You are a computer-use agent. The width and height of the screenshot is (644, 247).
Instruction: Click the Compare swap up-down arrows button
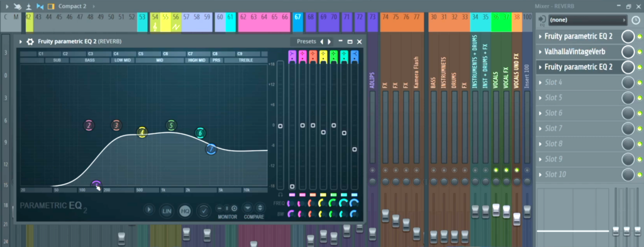point(259,207)
